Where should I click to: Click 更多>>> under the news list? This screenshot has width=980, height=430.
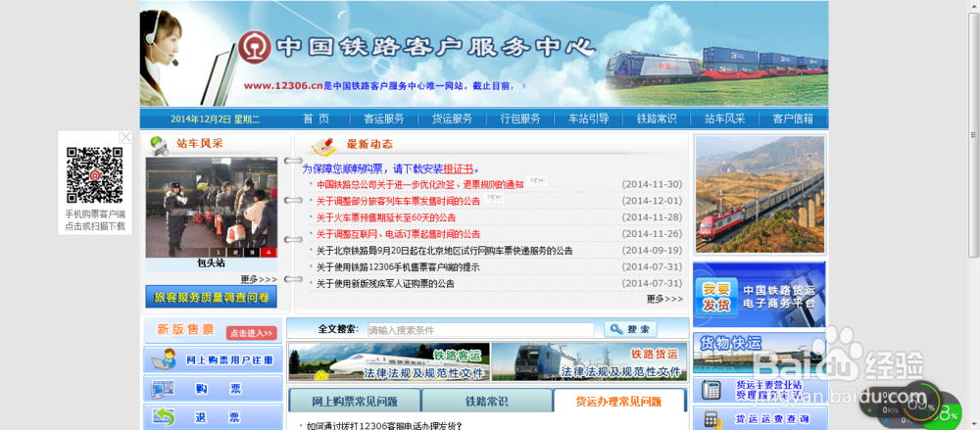pos(665,299)
